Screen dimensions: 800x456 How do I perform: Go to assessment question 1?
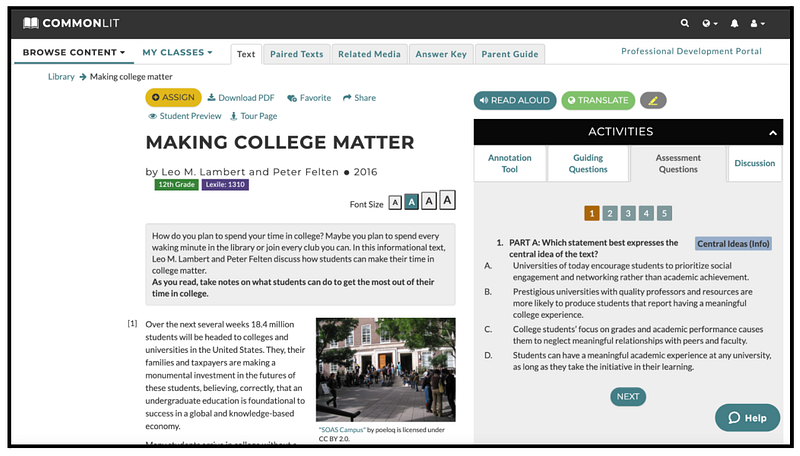point(592,213)
